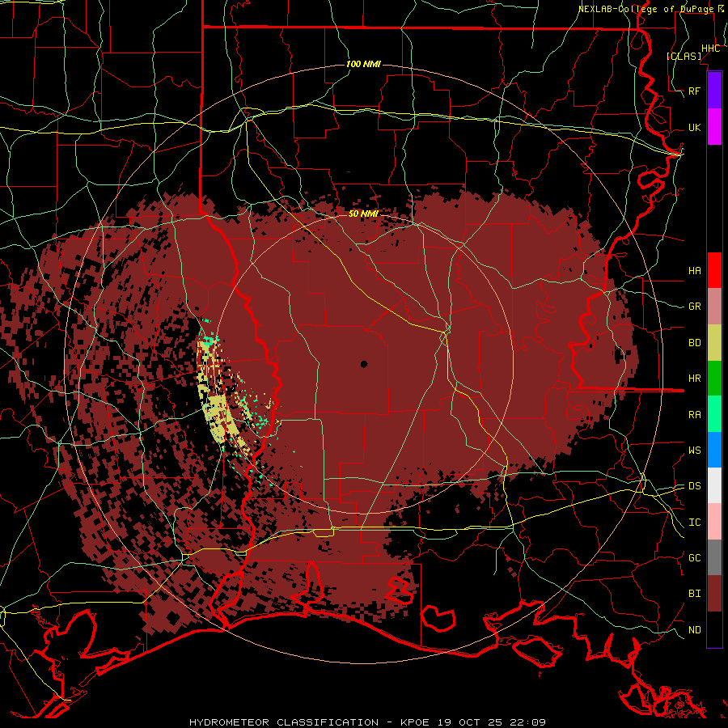Click the GC legend label

click(694, 558)
